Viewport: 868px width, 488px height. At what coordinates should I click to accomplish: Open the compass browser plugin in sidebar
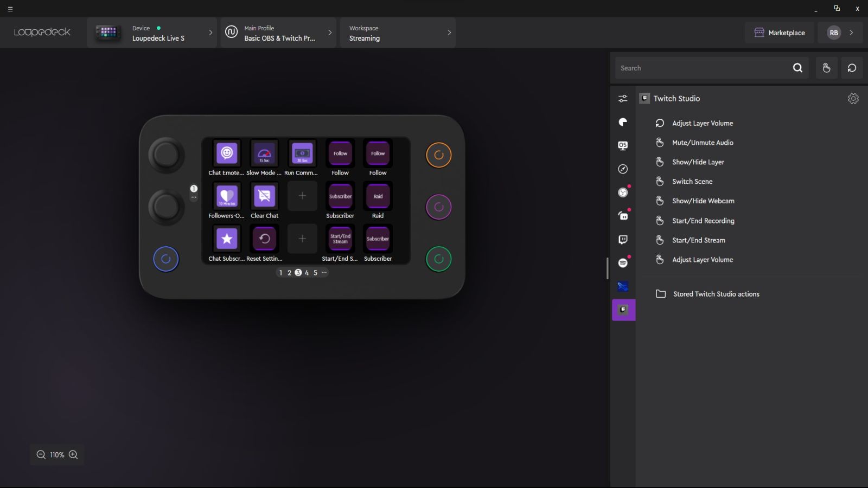tap(623, 169)
